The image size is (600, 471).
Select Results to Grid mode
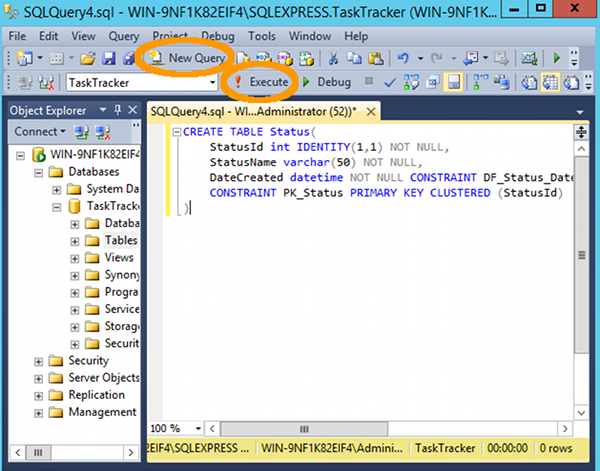pyautogui.click(x=550, y=82)
